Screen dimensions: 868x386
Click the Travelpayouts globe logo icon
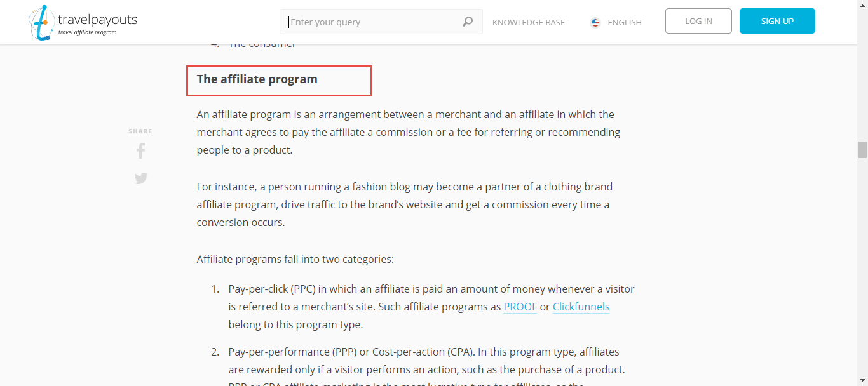(41, 22)
